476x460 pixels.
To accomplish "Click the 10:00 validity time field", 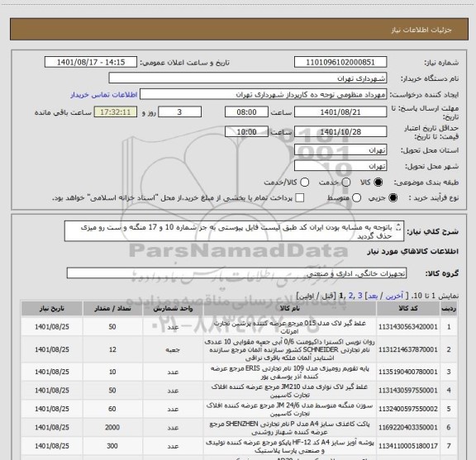I will click(246, 131).
